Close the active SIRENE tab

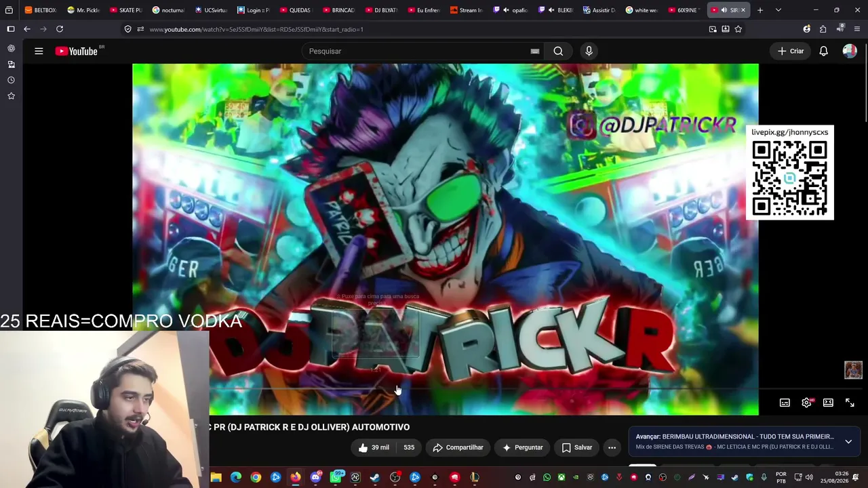click(x=743, y=10)
